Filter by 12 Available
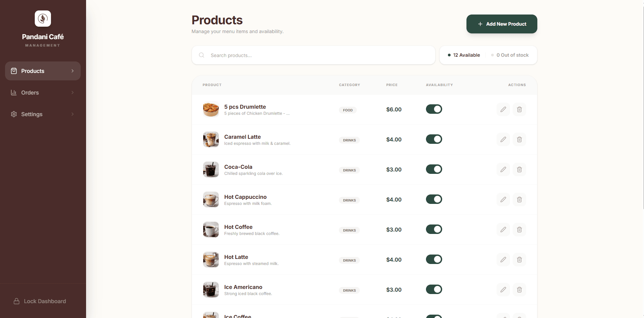The width and height of the screenshot is (644, 318). tap(464, 55)
